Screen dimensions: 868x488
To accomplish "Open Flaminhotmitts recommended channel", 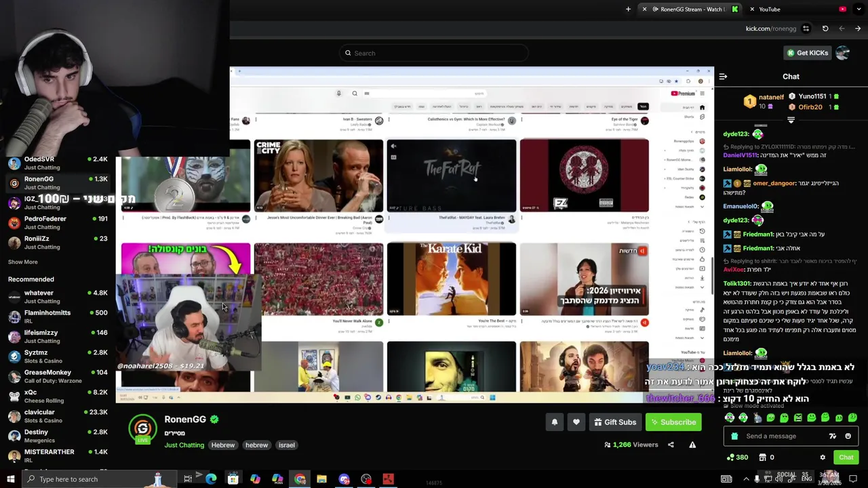I will coord(58,316).
